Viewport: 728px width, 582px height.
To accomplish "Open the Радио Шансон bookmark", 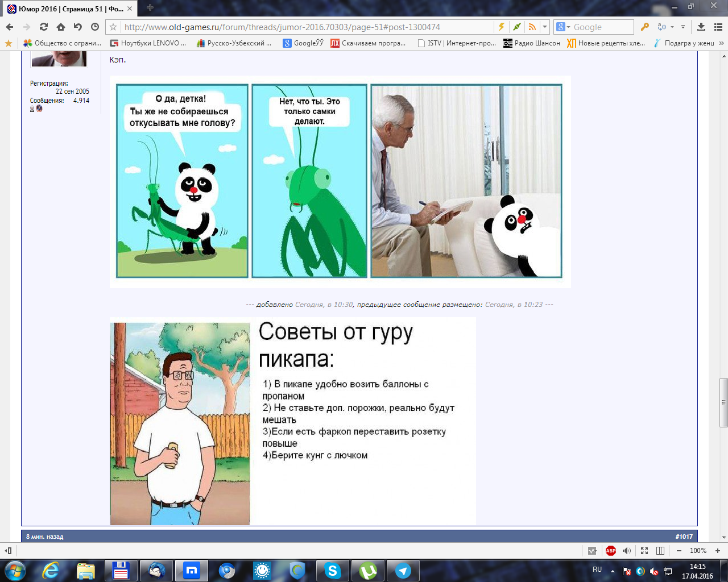I will 532,43.
